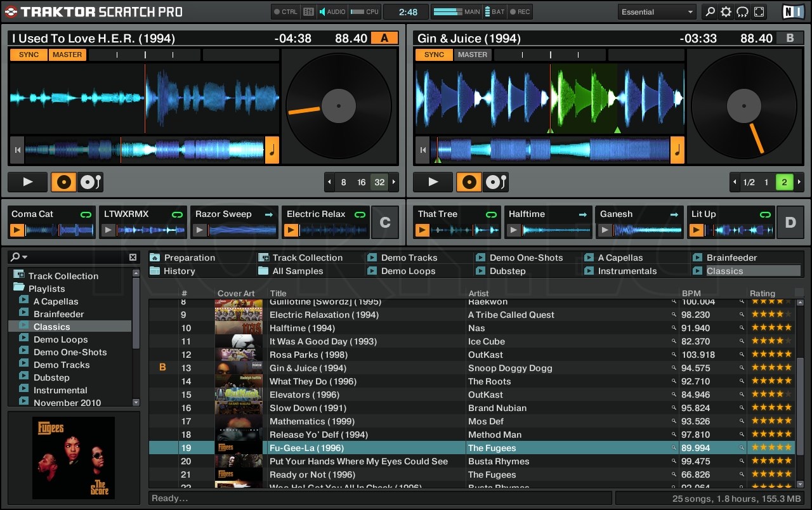Set deck A as MASTER
Screen dimensions: 812x510
[x=67, y=55]
